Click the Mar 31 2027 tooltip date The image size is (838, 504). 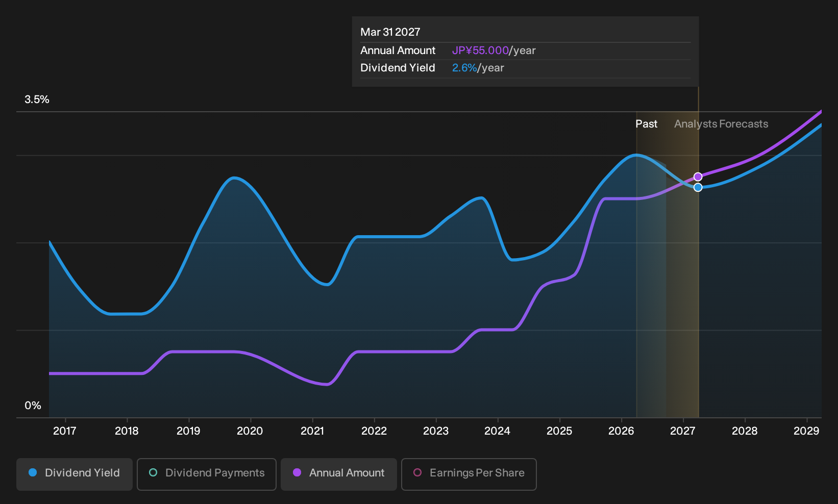[x=390, y=32]
